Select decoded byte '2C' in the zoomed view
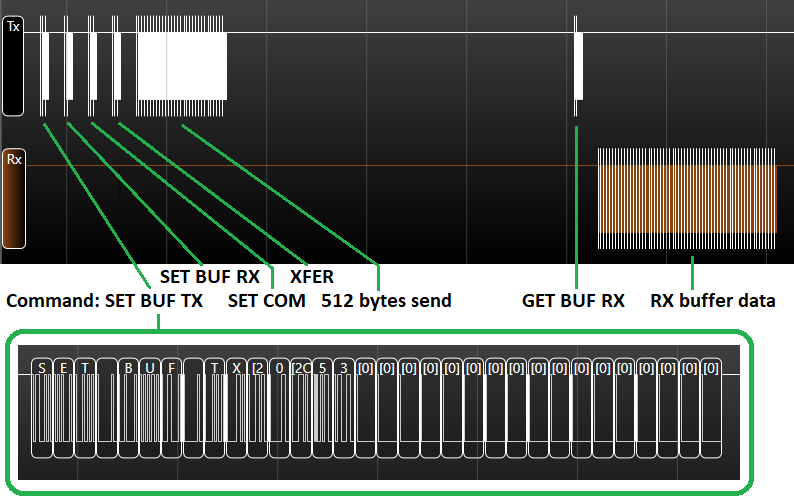 click(300, 368)
